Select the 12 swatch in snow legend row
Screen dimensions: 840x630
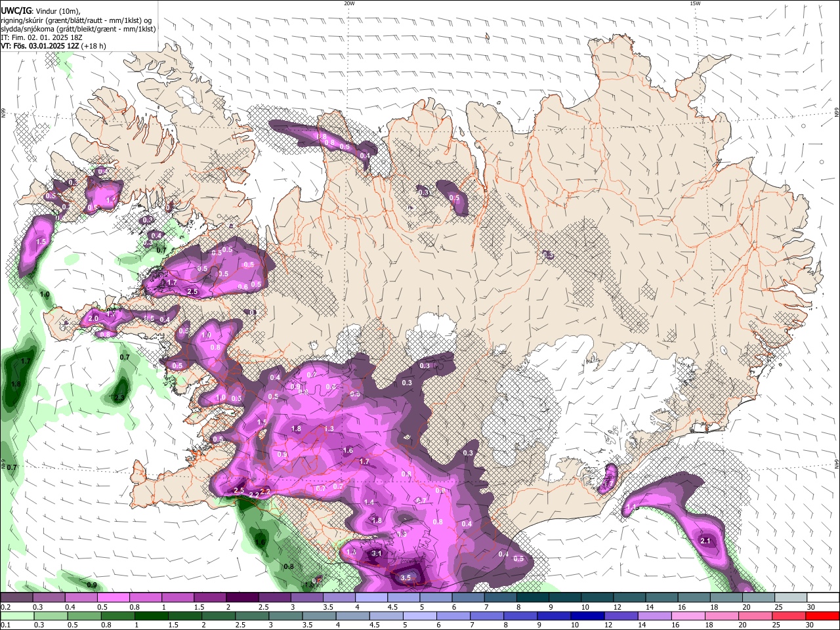[x=630, y=597]
